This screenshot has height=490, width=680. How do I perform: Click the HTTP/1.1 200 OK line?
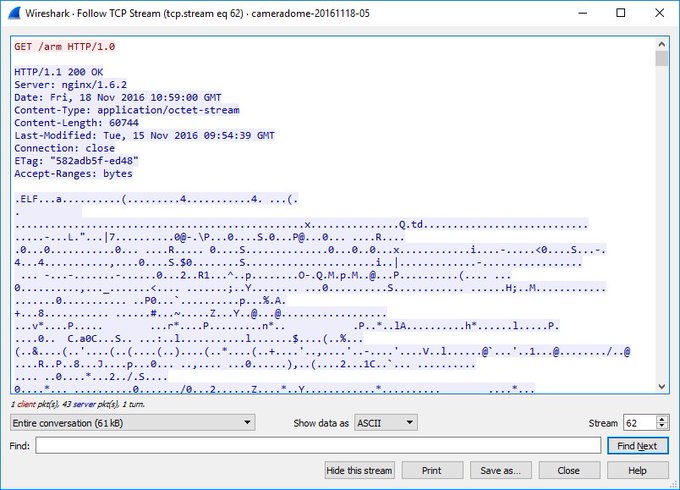coord(59,72)
